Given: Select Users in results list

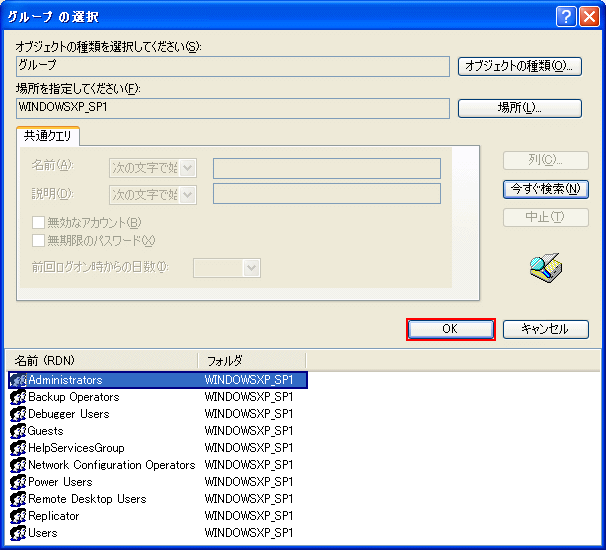Looking at the screenshot, I should coord(43,533).
